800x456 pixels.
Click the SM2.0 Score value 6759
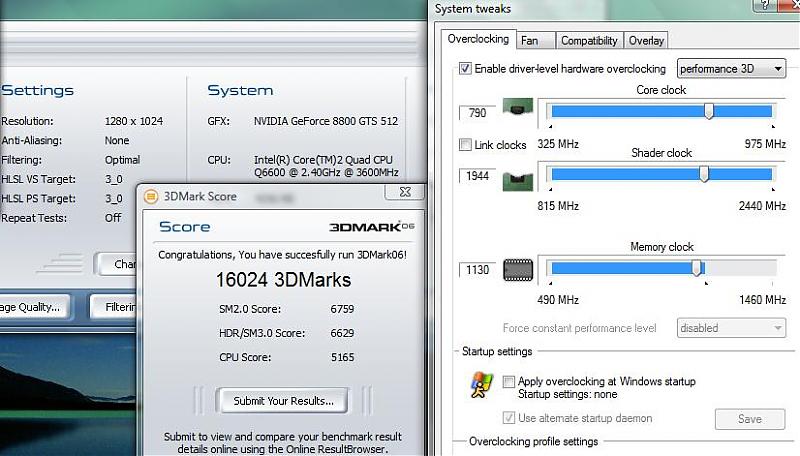coord(342,309)
